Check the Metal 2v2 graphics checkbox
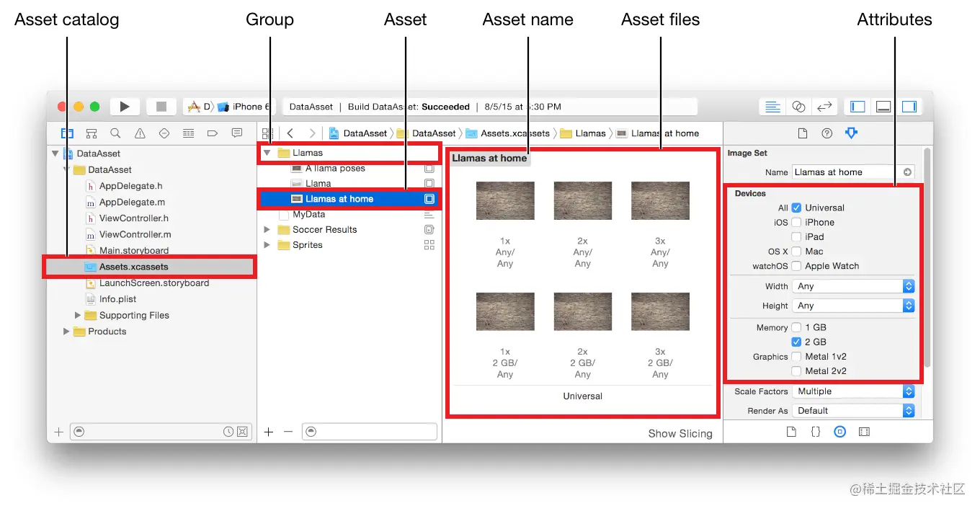This screenshot has height=511, width=980. coord(796,371)
